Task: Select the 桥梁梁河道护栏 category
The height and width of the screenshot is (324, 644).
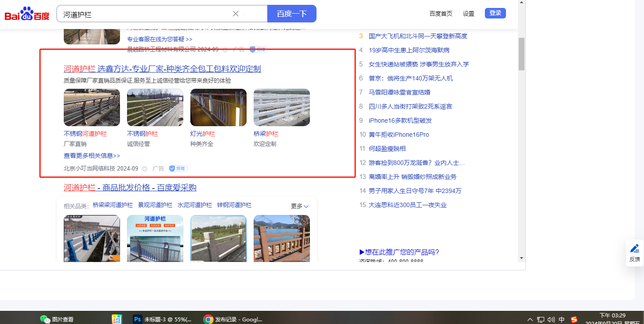Action: 113,205
